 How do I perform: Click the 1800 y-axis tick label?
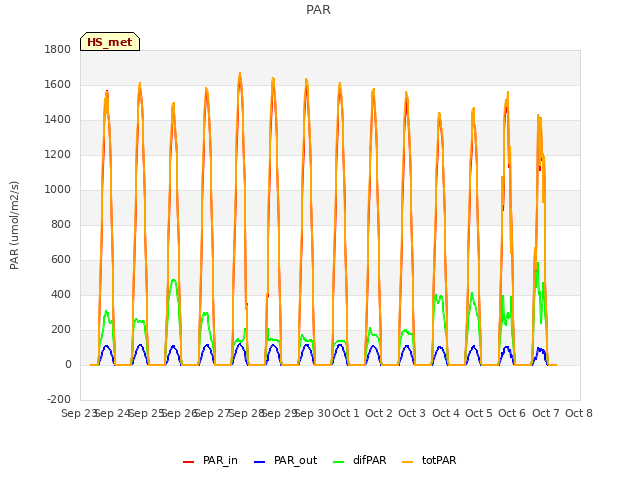[x=58, y=49]
